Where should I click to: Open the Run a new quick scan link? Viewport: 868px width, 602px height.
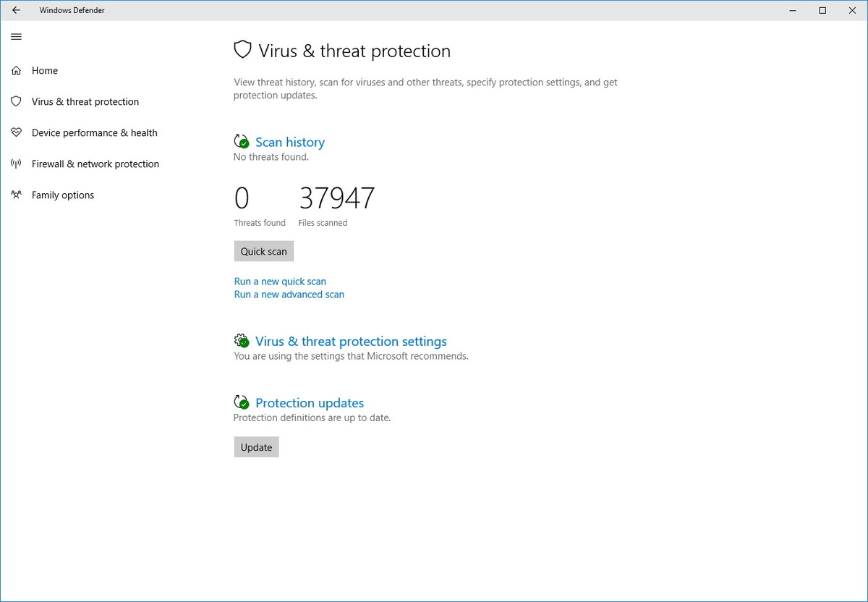(279, 281)
